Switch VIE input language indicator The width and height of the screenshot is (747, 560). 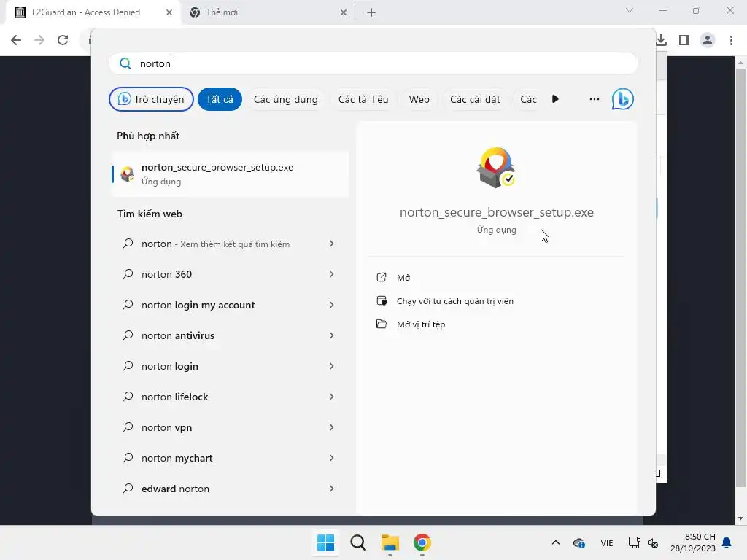tap(606, 542)
